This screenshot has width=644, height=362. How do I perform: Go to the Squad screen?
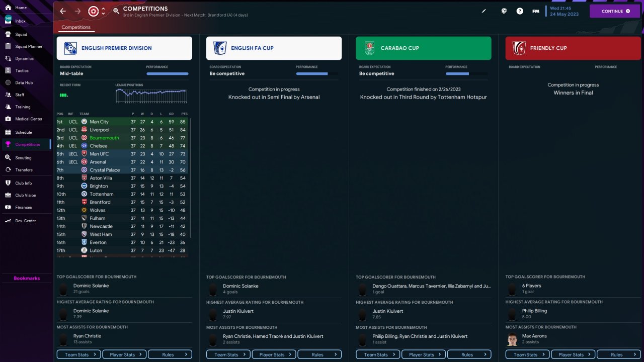(21, 35)
